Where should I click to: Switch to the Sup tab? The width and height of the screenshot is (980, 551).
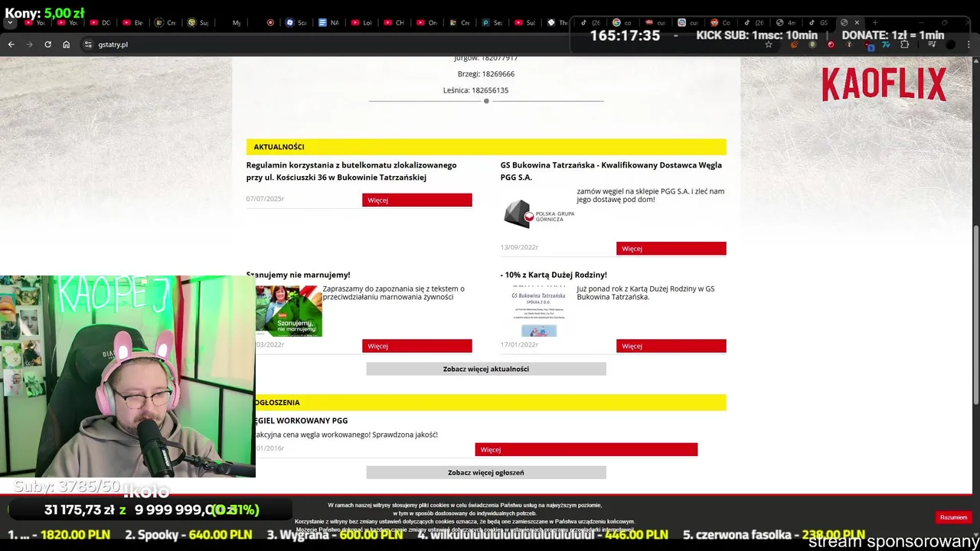coord(198,23)
